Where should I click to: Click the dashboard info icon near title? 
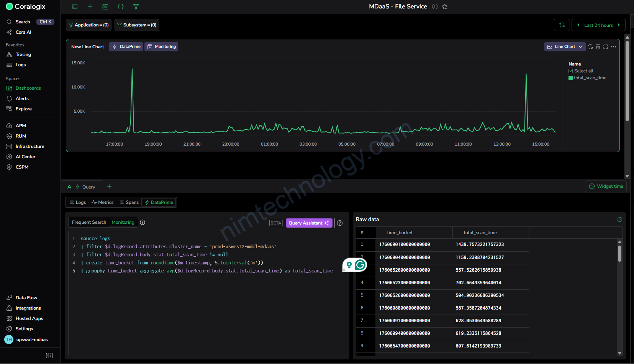point(435,7)
